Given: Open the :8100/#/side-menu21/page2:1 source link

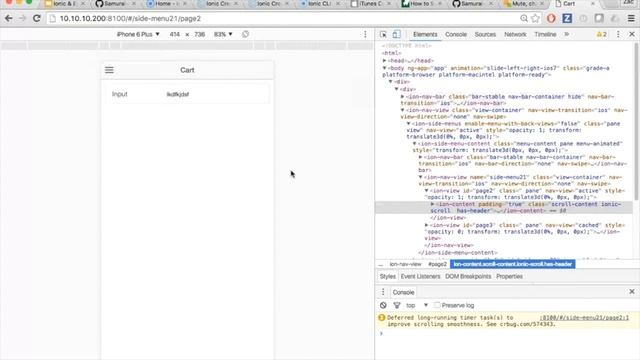Looking at the screenshot, I should (584, 318).
